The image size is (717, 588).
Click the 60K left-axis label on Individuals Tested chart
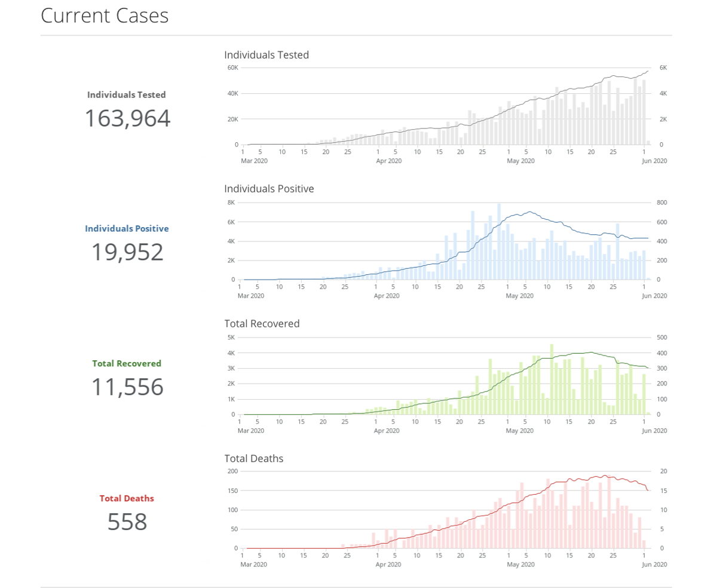click(x=232, y=68)
